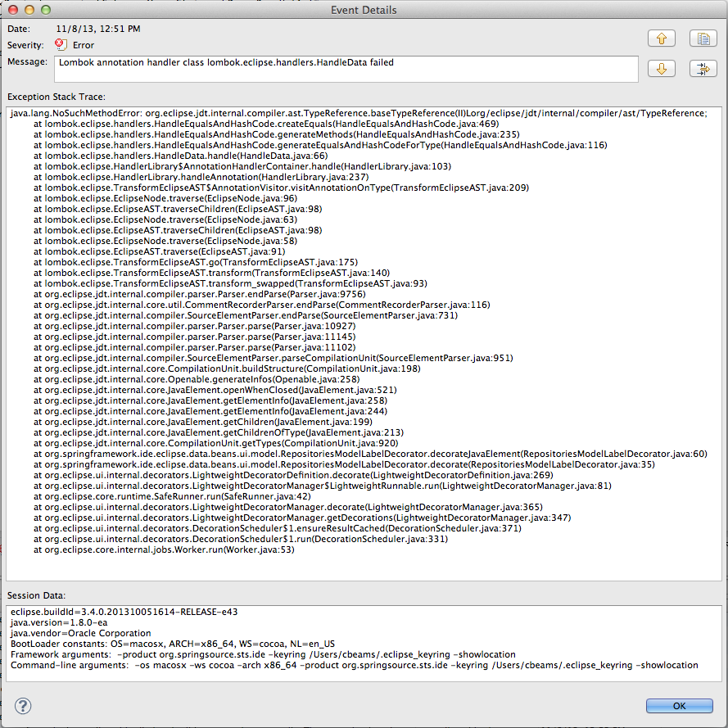The height and width of the screenshot is (728, 728).
Task: Click the java.vendor=Oracle Corporation line
Action: click(x=80, y=633)
